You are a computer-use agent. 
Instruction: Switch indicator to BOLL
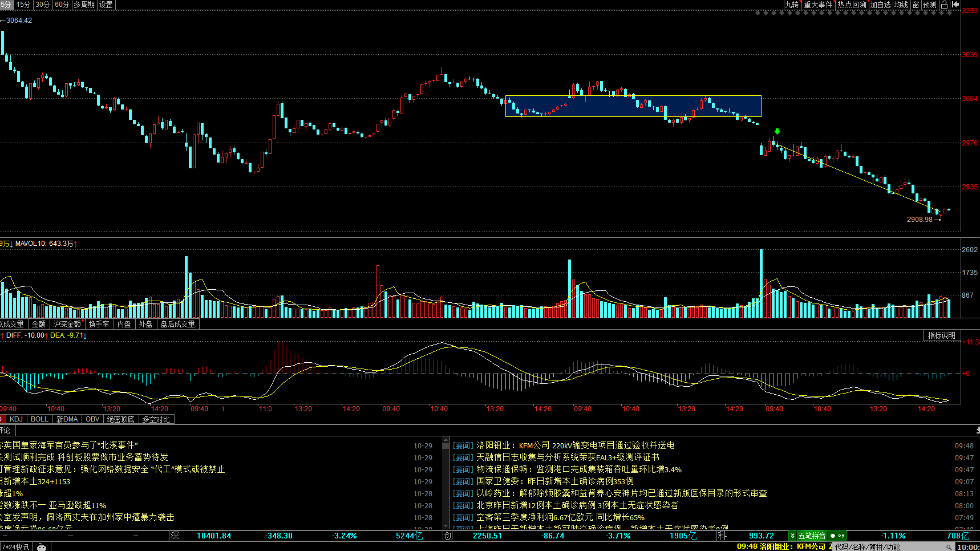[x=39, y=419]
